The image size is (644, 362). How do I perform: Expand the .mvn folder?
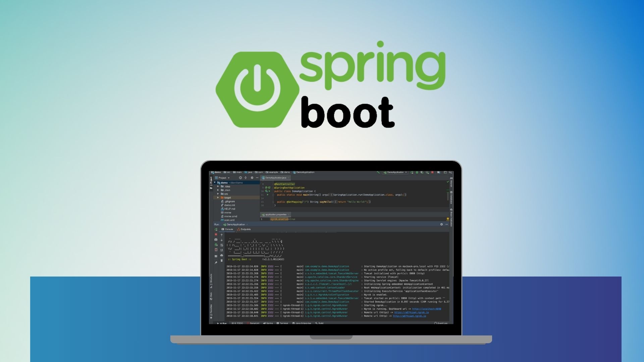click(x=218, y=190)
